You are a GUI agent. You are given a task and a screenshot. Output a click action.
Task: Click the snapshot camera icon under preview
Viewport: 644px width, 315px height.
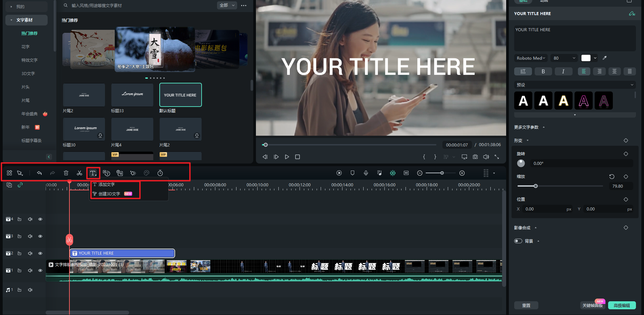475,157
